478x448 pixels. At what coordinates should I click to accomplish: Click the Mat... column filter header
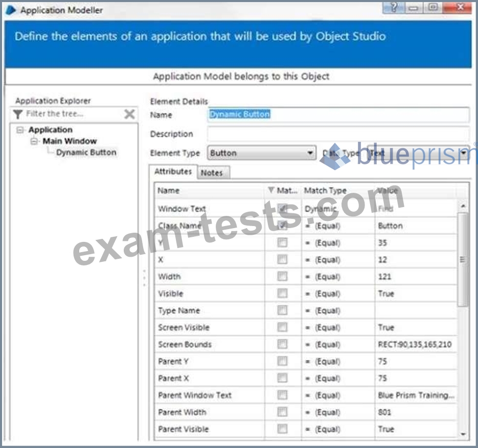pyautogui.click(x=283, y=191)
